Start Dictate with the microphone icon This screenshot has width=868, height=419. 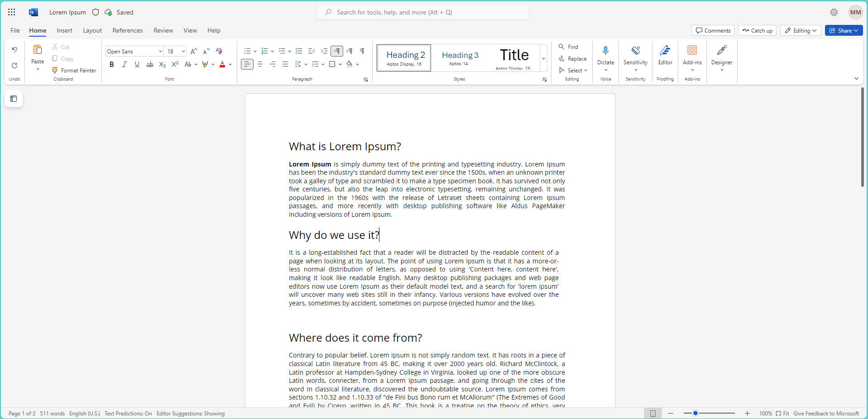[x=605, y=50]
